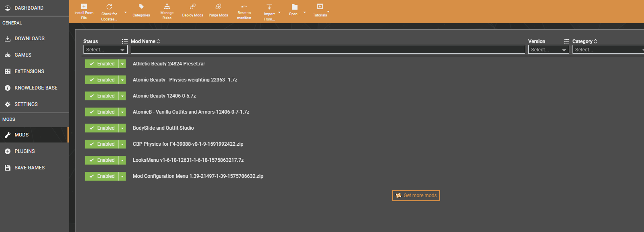This screenshot has width=644, height=232.
Task: Open the Status filter Select dropdown
Action: pos(106,50)
